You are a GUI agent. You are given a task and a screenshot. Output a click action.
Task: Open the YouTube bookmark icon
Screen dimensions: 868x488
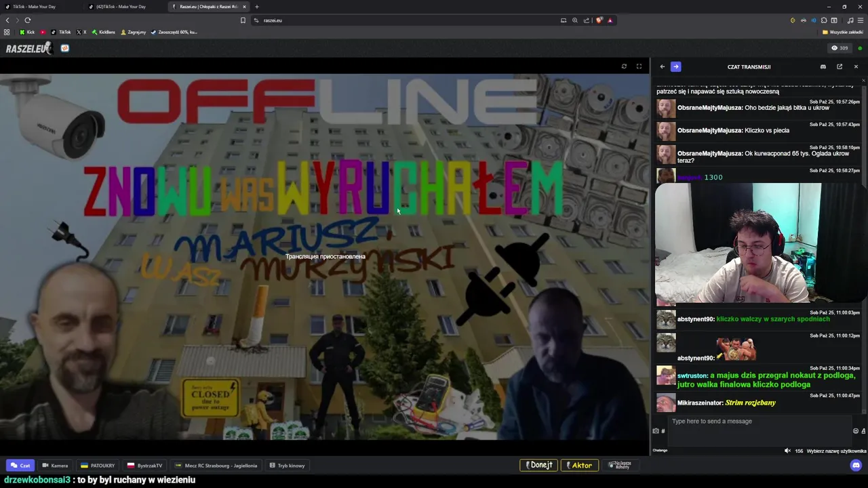click(43, 32)
